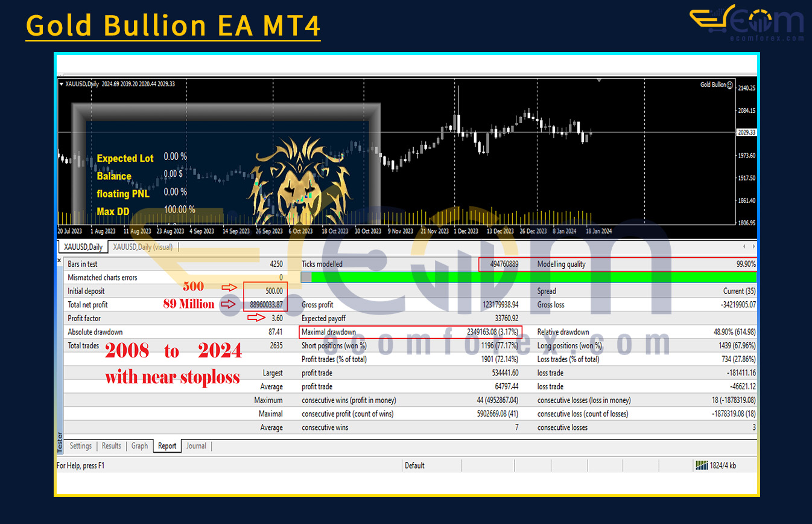Click the 1 Dec 2023 date on time axis
Image resolution: width=812 pixels, height=524 pixels.
pos(466,231)
